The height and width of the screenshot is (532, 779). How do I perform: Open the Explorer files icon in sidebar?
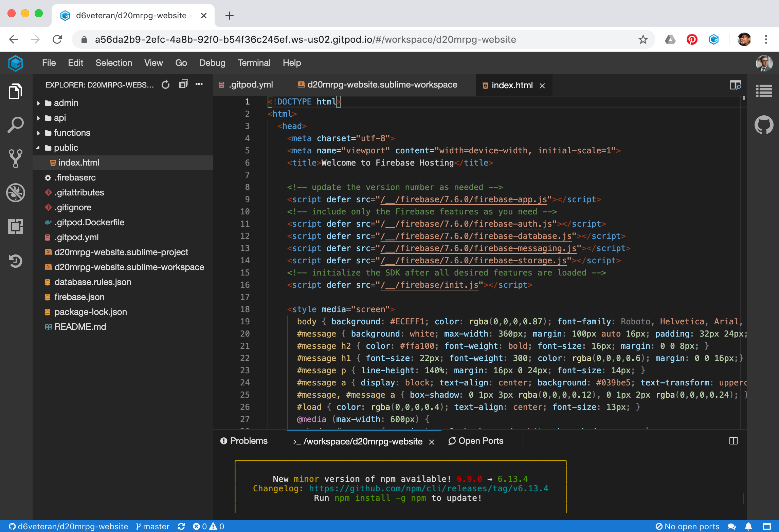[16, 91]
